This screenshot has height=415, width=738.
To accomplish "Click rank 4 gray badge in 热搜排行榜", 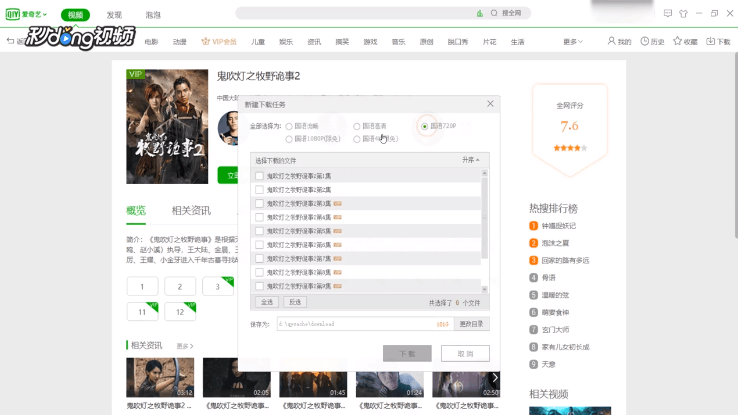I will [533, 278].
